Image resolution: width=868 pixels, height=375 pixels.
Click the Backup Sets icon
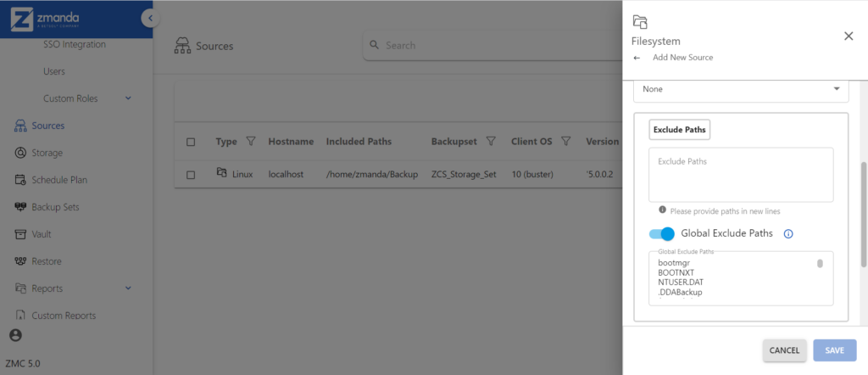point(20,207)
